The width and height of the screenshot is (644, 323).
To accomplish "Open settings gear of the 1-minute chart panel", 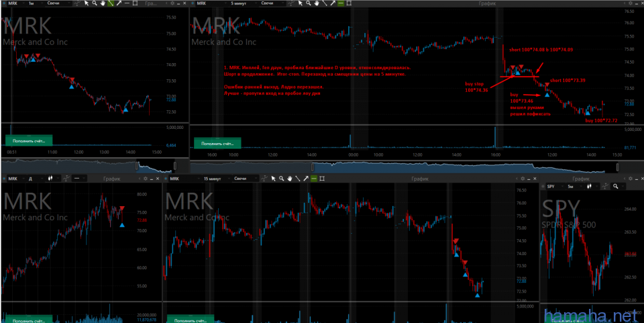I will click(x=172, y=3).
